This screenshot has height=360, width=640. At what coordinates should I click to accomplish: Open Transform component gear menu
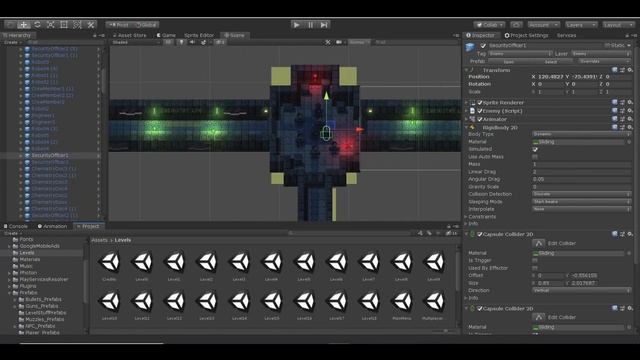(x=630, y=70)
